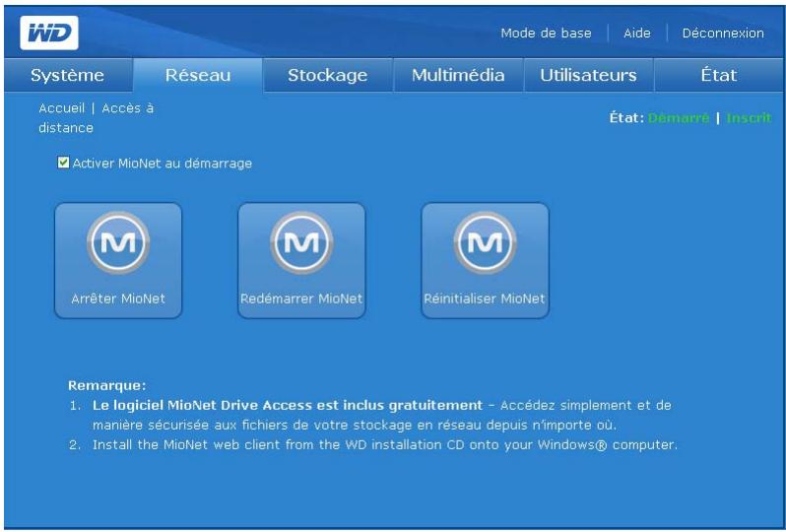The image size is (786, 532).
Task: Open the Multimédia tab
Action: click(458, 75)
